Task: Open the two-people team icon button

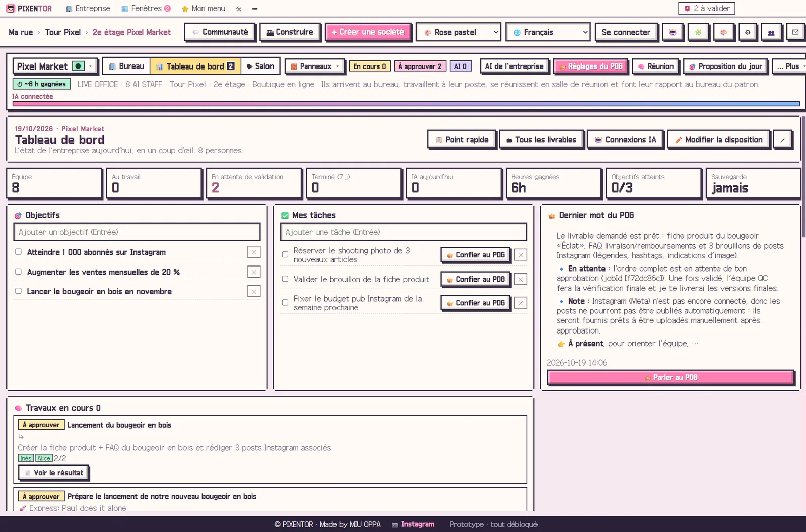Action: [x=771, y=32]
